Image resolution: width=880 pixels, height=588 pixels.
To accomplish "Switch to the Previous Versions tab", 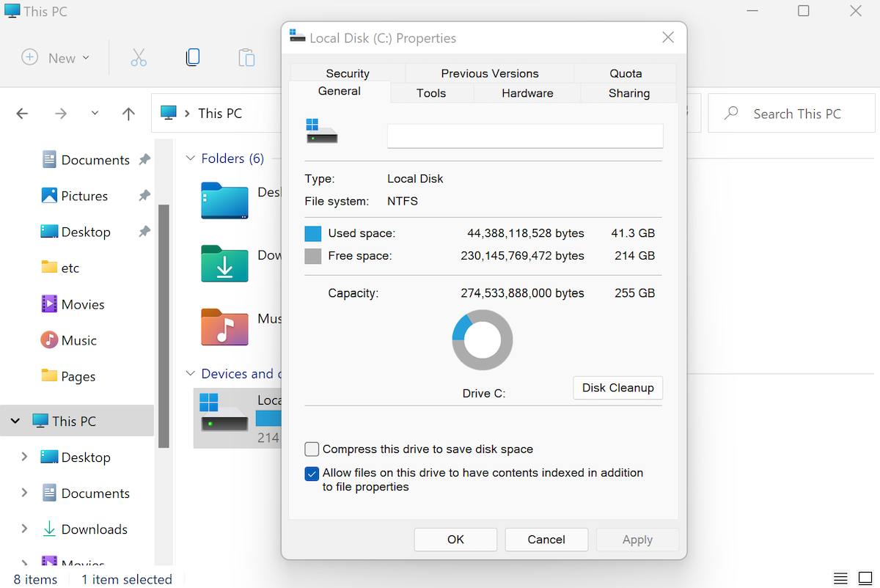I will (490, 73).
